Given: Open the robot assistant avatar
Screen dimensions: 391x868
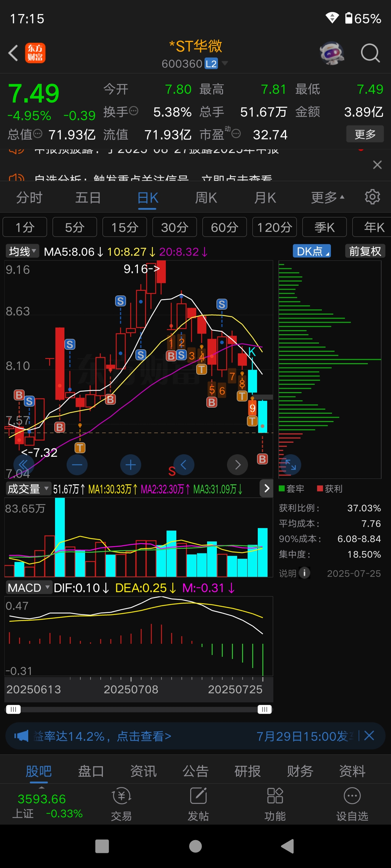Looking at the screenshot, I should click(332, 53).
